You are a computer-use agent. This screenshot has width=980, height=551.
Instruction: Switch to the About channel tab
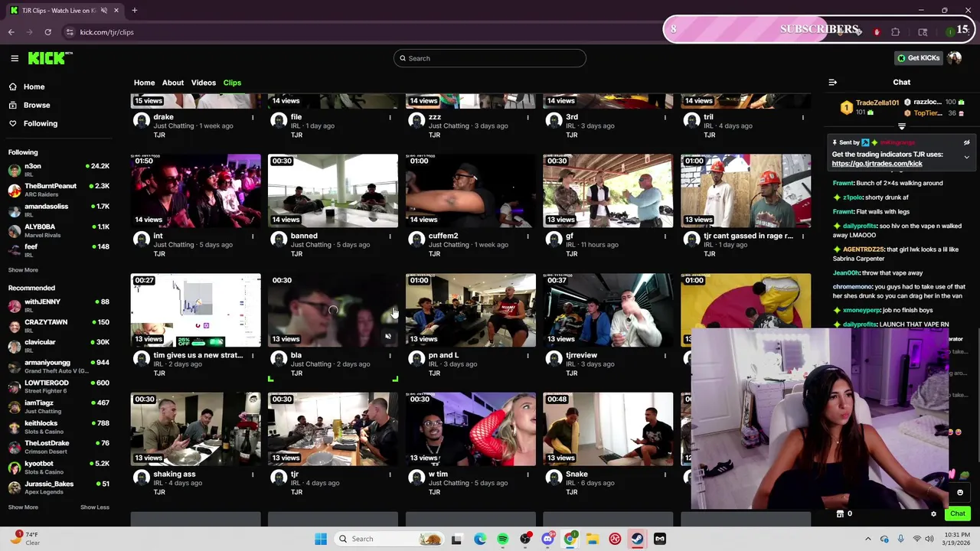coord(173,83)
